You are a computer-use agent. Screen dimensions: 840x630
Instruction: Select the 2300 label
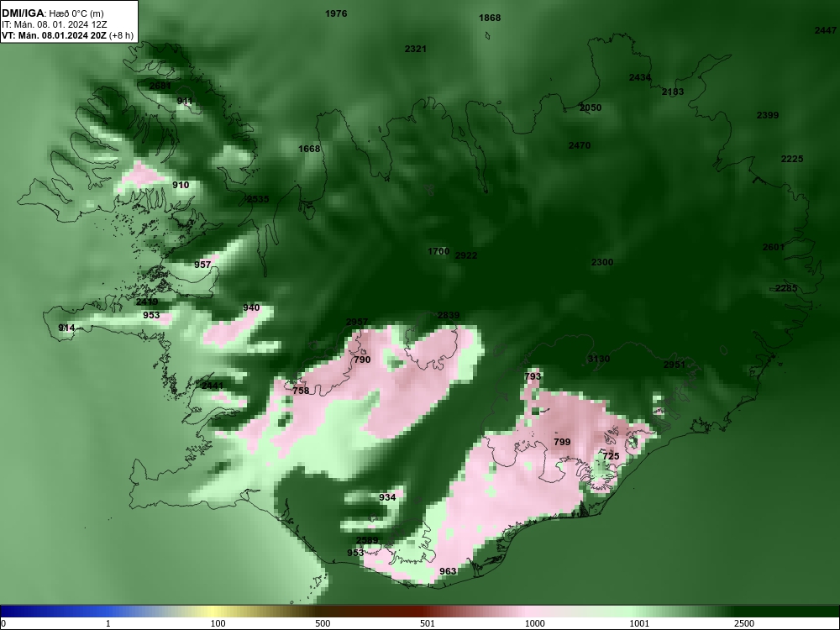tap(602, 262)
